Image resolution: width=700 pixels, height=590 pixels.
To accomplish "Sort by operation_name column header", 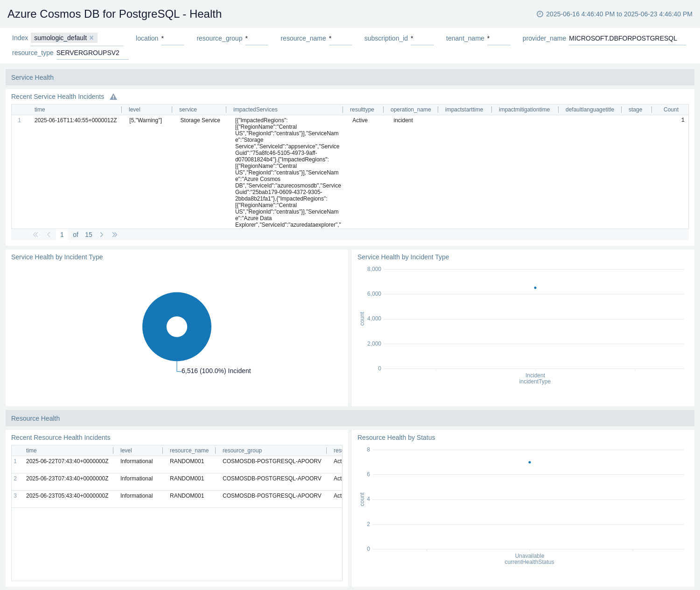I will coord(411,110).
